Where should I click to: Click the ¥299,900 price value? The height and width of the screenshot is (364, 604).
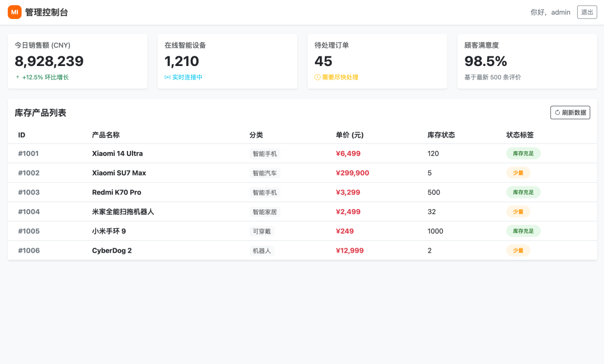(x=352, y=173)
